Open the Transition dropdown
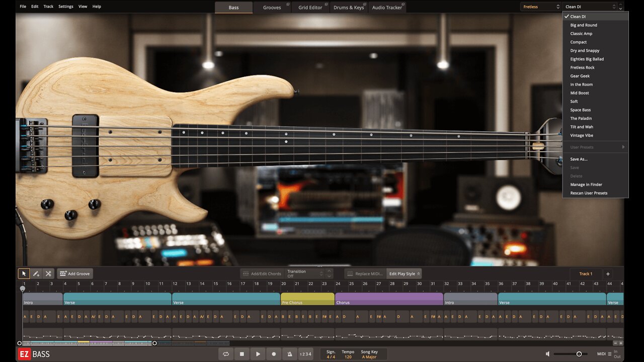The image size is (644, 362). 305,274
